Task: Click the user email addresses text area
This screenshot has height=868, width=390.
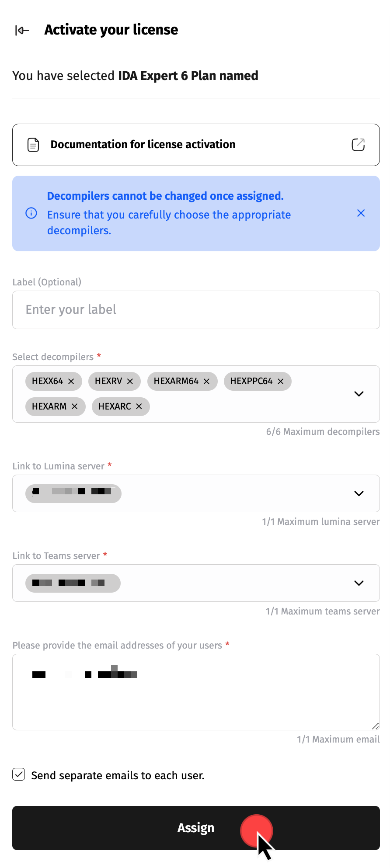Action: [x=196, y=699]
